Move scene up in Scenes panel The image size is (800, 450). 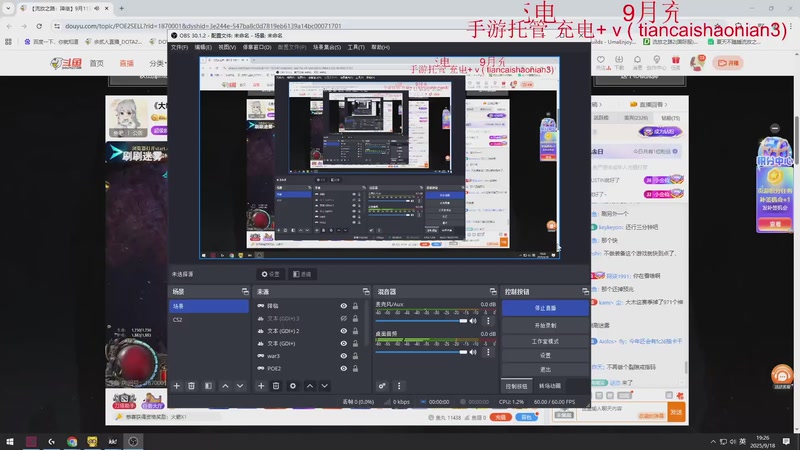(x=225, y=386)
